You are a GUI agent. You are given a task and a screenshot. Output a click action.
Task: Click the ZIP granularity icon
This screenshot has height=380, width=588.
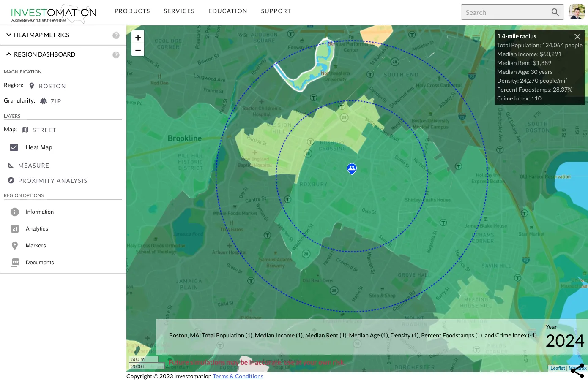(44, 101)
